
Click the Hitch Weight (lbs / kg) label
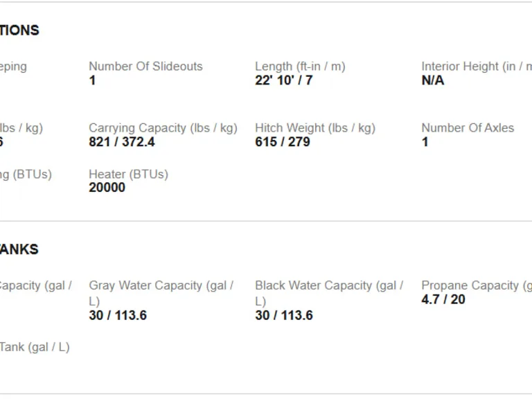(315, 128)
